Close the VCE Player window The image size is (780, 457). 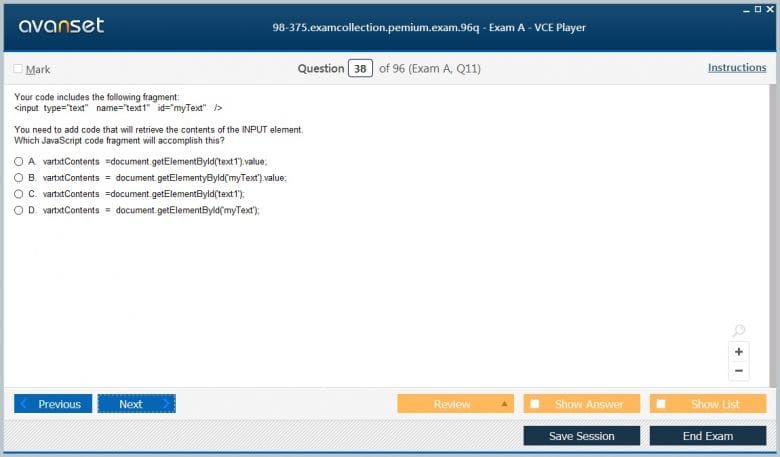click(770, 8)
